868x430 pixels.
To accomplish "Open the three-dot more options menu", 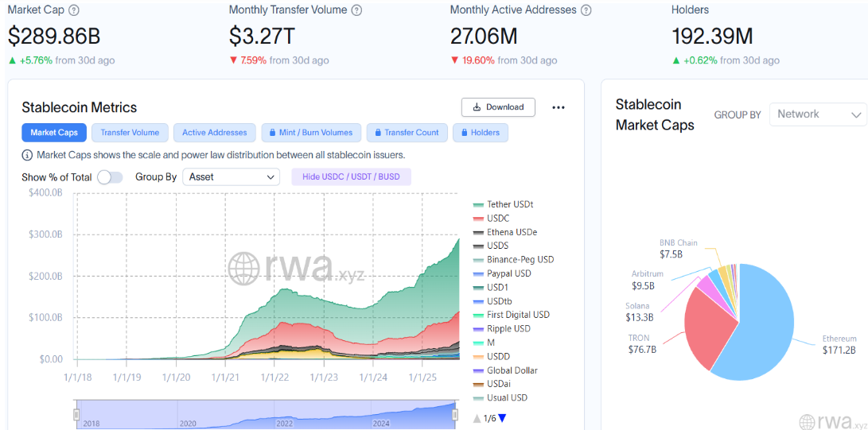I will point(558,107).
